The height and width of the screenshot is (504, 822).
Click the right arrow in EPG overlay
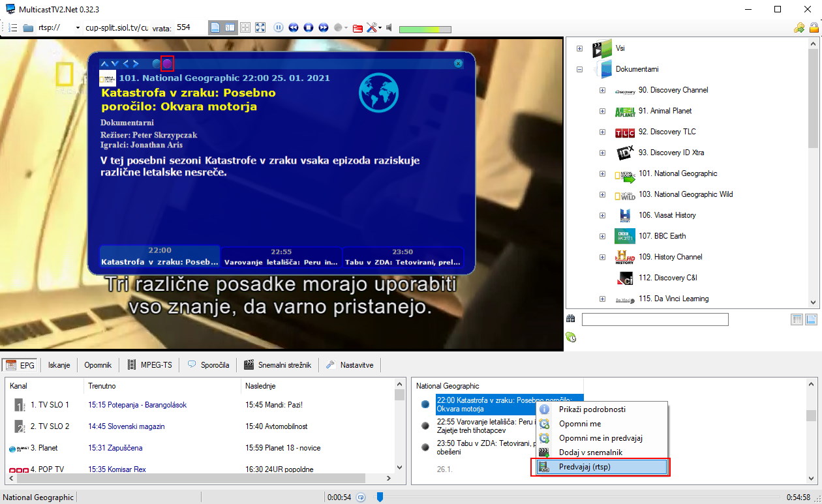tap(136, 63)
